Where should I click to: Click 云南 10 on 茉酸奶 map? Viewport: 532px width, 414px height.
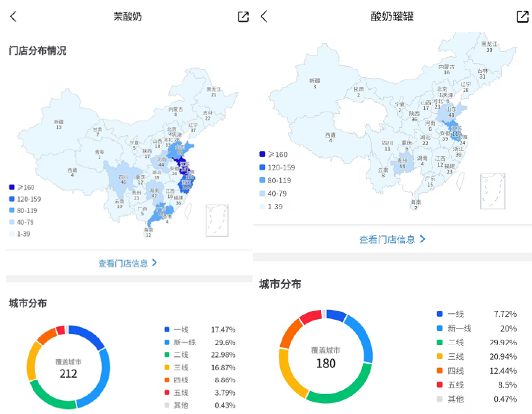(x=119, y=204)
